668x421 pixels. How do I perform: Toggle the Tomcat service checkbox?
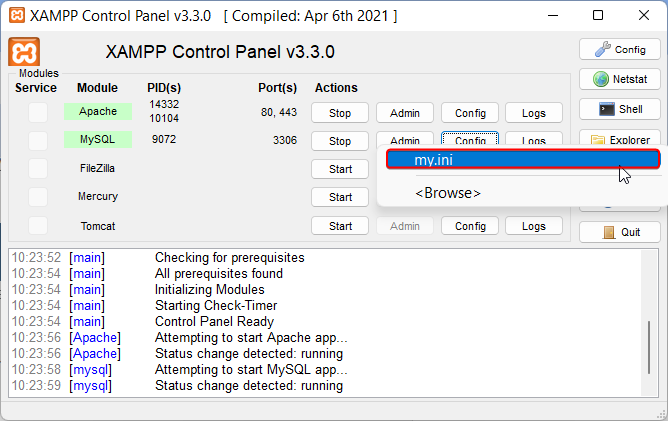38,225
